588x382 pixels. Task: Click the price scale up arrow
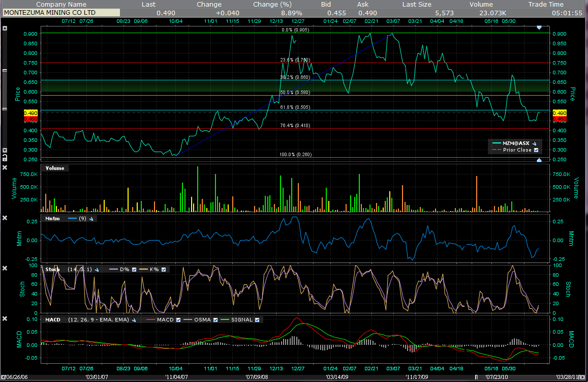[x=5, y=28]
